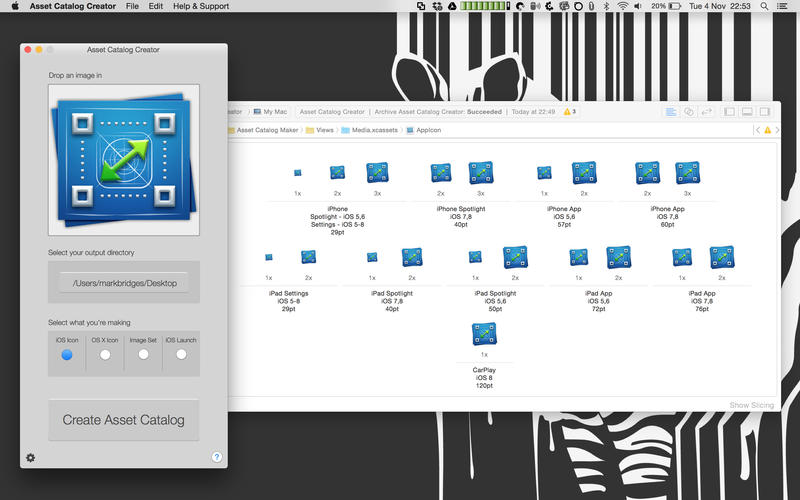Click the help question mark icon
The image size is (800, 500).
point(217,457)
